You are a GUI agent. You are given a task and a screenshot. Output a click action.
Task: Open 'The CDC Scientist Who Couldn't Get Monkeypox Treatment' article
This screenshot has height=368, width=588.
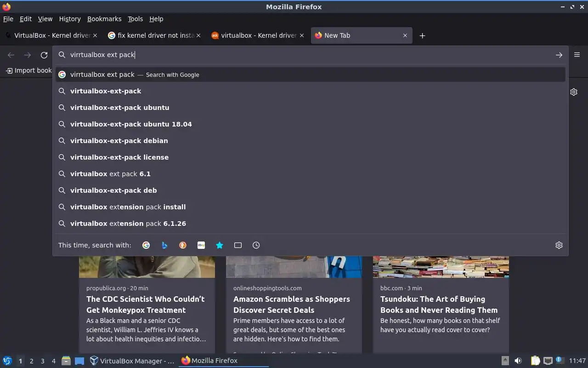[146, 305]
